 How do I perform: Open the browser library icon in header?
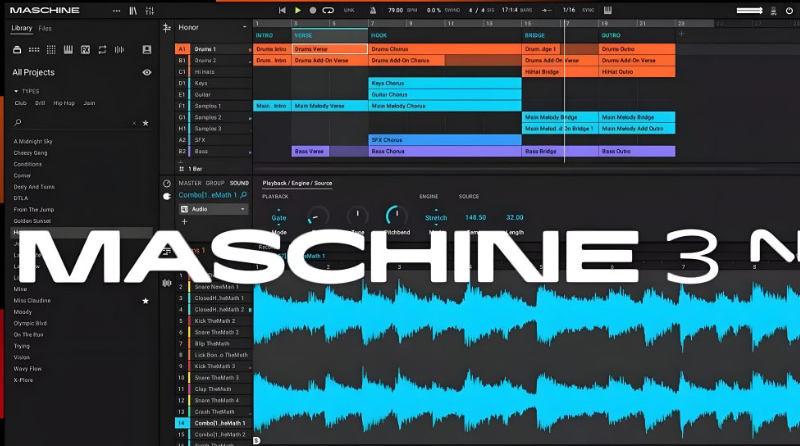pos(133,10)
